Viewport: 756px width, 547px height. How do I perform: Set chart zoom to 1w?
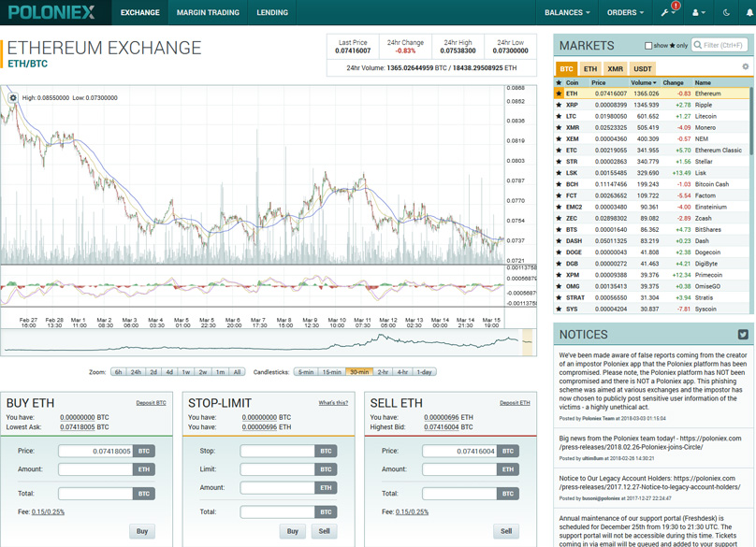click(x=185, y=372)
